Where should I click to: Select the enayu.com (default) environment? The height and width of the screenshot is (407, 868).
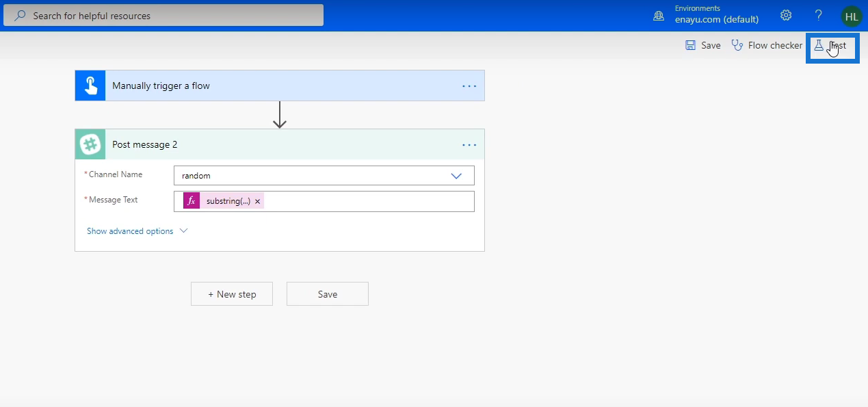pyautogui.click(x=716, y=20)
